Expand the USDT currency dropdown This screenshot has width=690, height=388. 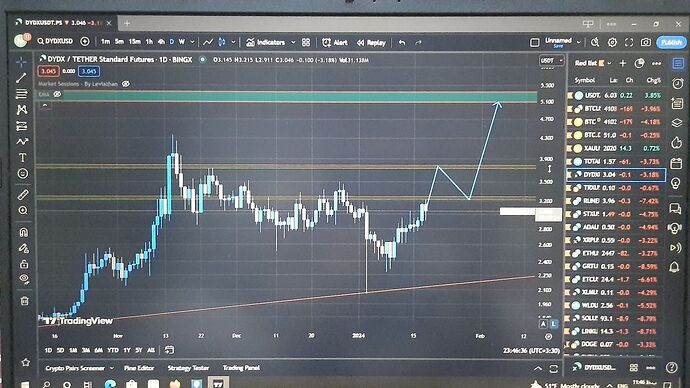tap(551, 60)
